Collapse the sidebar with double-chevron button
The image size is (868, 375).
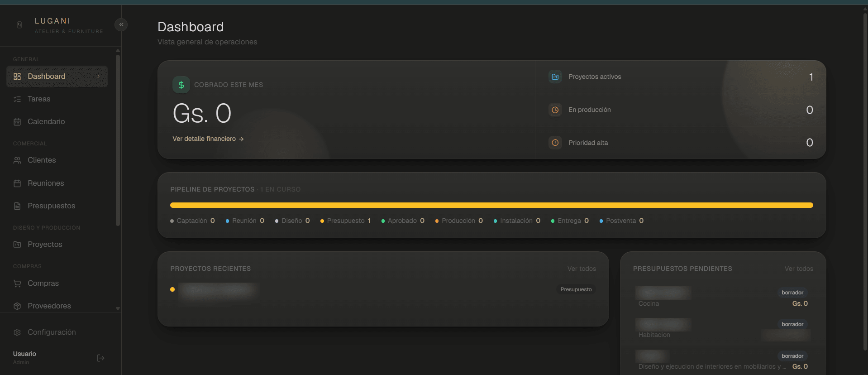(121, 24)
